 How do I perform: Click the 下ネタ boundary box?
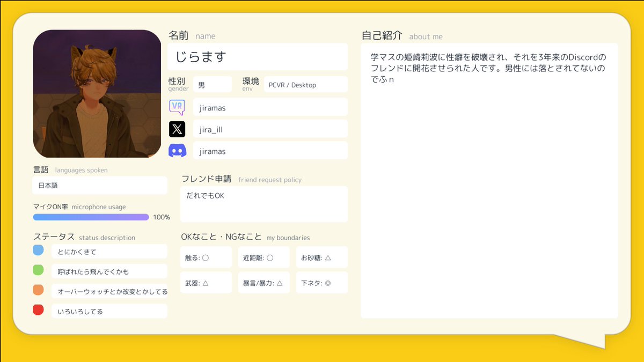pyautogui.click(x=322, y=283)
